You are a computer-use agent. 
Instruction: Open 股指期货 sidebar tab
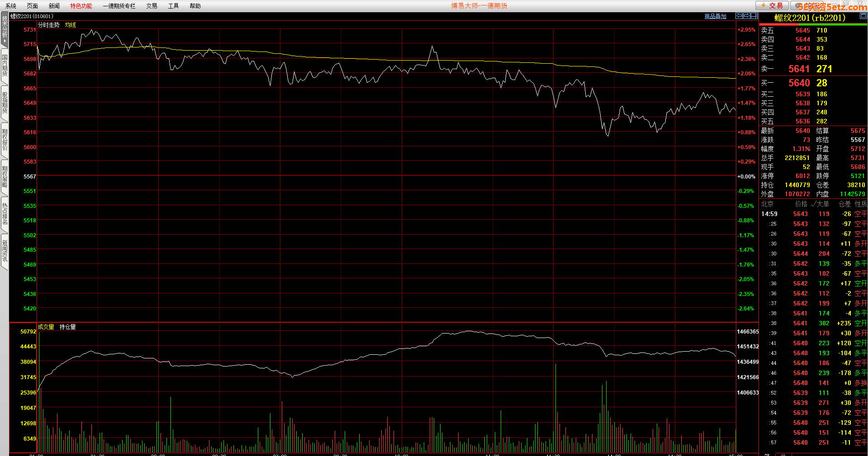tap(5, 103)
